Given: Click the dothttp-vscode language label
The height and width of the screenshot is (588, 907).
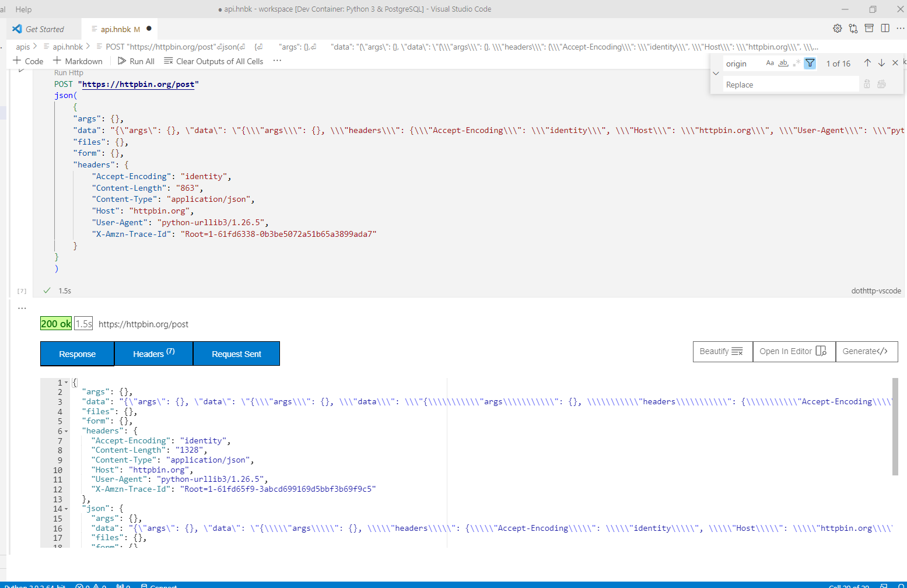Looking at the screenshot, I should pos(876,290).
